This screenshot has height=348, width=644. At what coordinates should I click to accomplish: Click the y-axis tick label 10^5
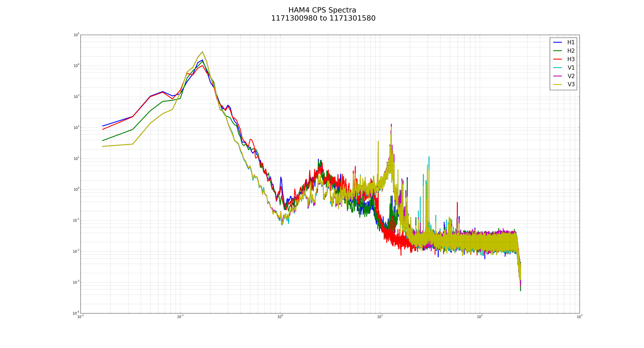[76, 35]
